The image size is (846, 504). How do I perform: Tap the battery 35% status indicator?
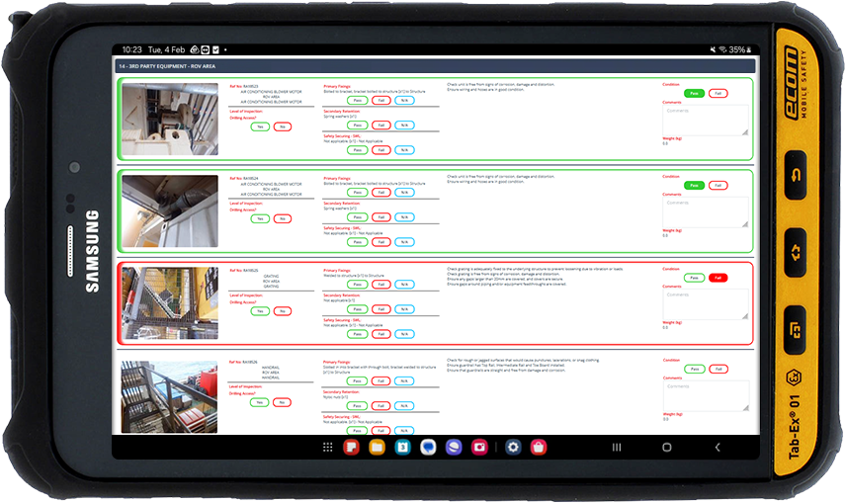coord(739,49)
